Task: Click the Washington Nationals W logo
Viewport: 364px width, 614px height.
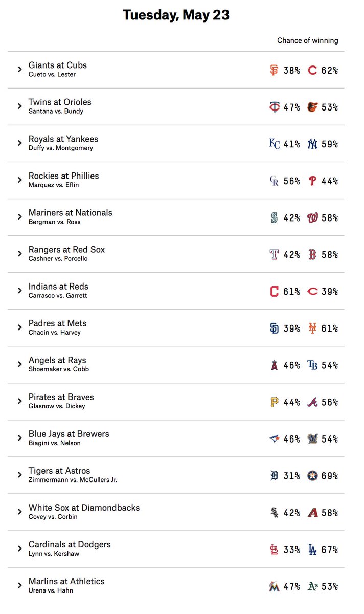Action: pos(312,217)
